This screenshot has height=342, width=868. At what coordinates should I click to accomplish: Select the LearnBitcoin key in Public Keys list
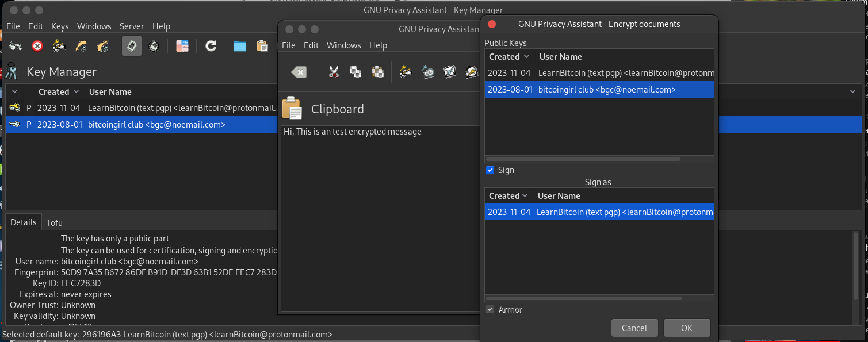[x=598, y=73]
